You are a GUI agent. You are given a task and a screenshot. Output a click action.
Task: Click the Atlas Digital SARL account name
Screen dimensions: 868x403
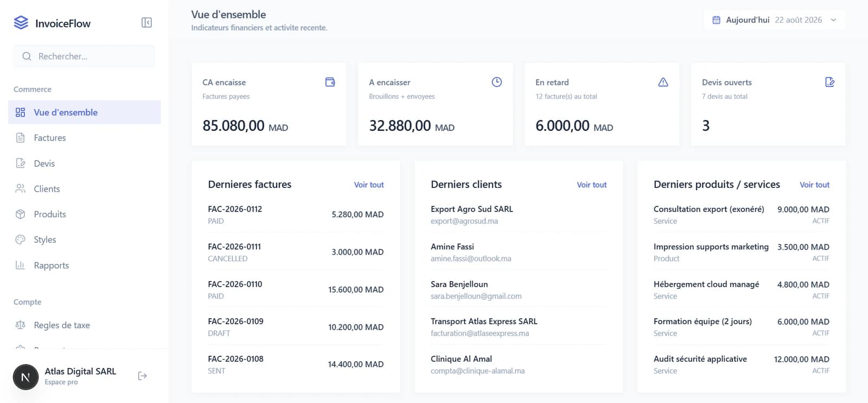click(80, 371)
